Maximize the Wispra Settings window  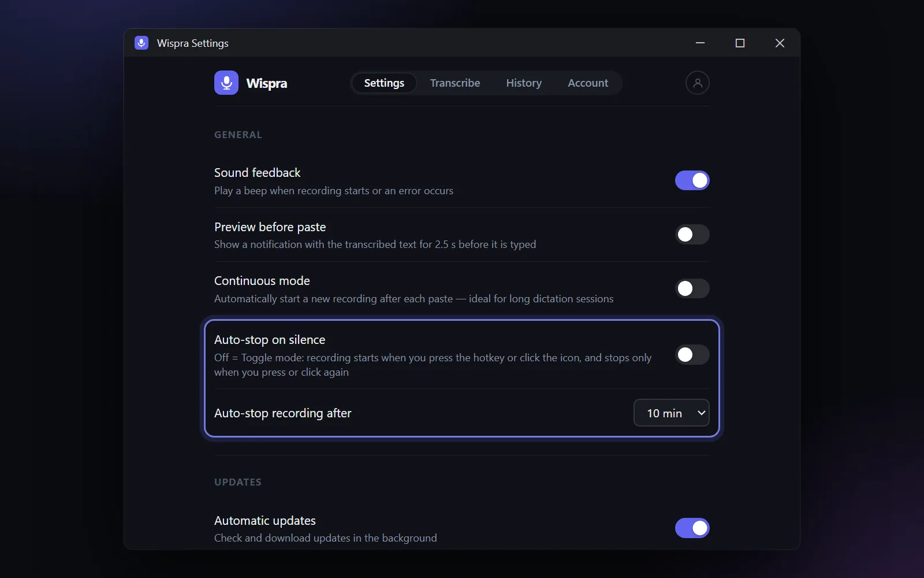[740, 43]
